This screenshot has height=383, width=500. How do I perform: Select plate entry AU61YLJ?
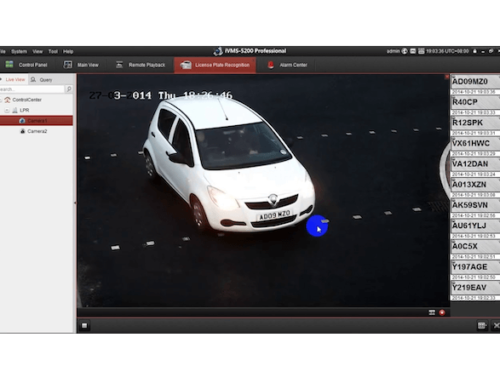[x=475, y=226]
